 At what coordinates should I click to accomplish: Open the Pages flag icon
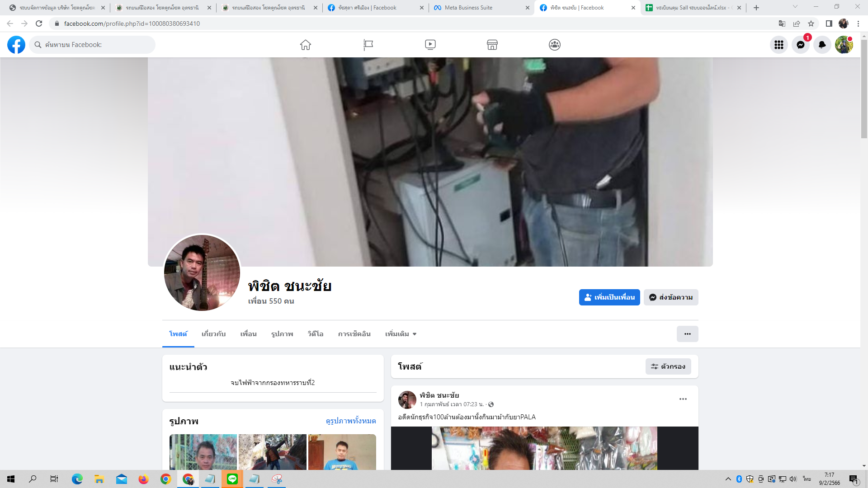tap(368, 45)
